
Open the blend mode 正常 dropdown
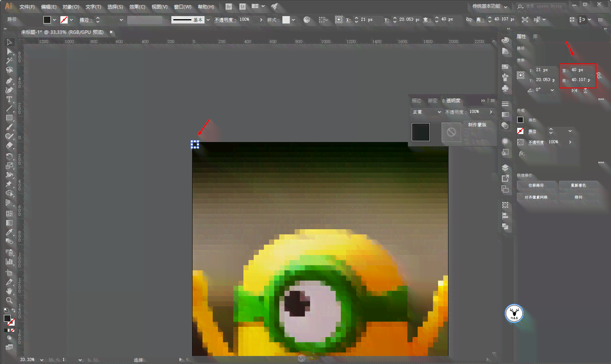click(x=427, y=112)
